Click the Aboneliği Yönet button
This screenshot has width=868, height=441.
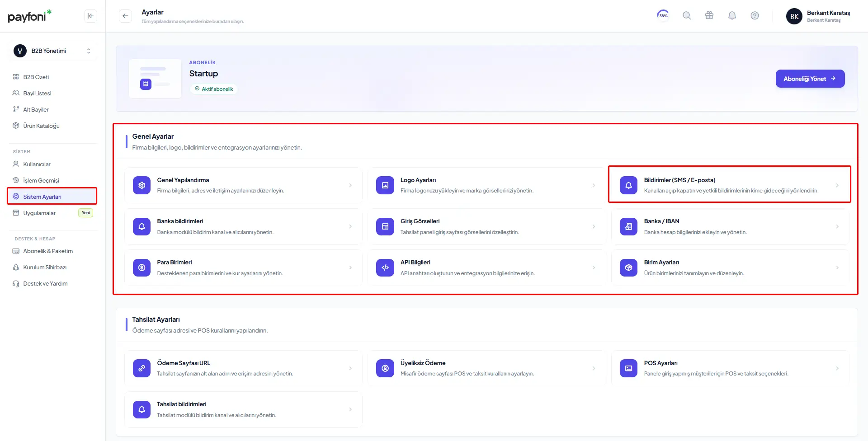point(810,79)
